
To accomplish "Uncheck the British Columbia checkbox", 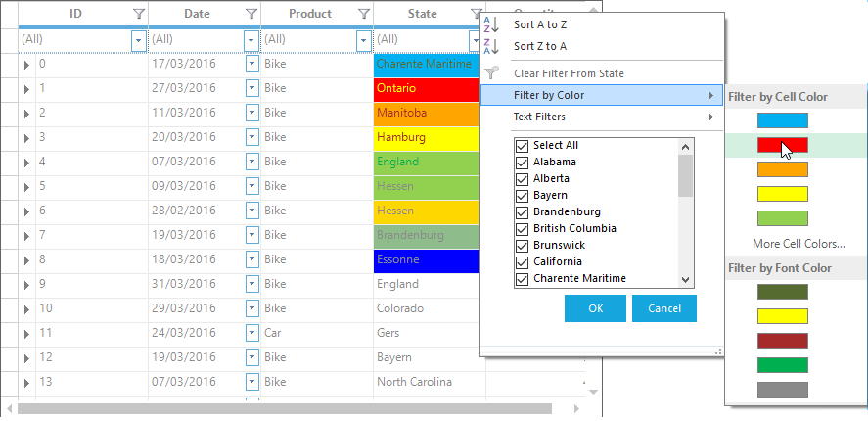I will pos(522,229).
